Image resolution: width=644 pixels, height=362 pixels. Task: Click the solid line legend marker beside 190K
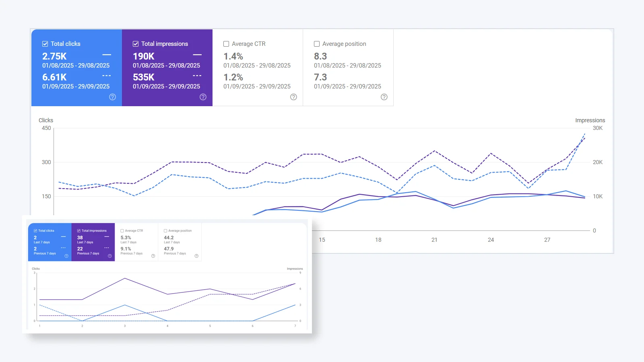[x=197, y=55]
